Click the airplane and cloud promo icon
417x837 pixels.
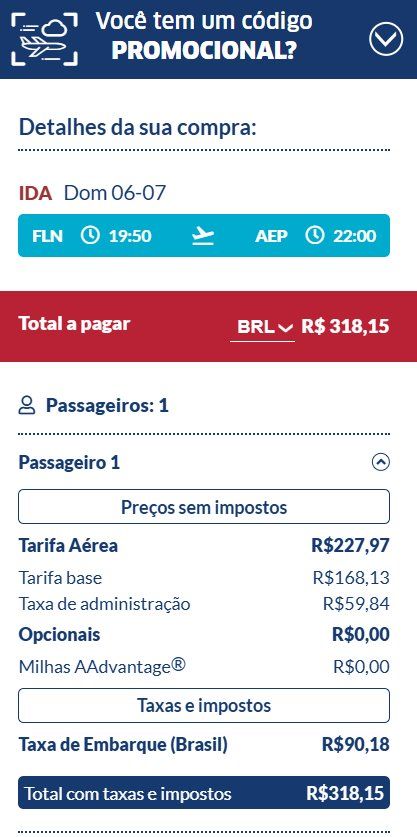[44, 40]
